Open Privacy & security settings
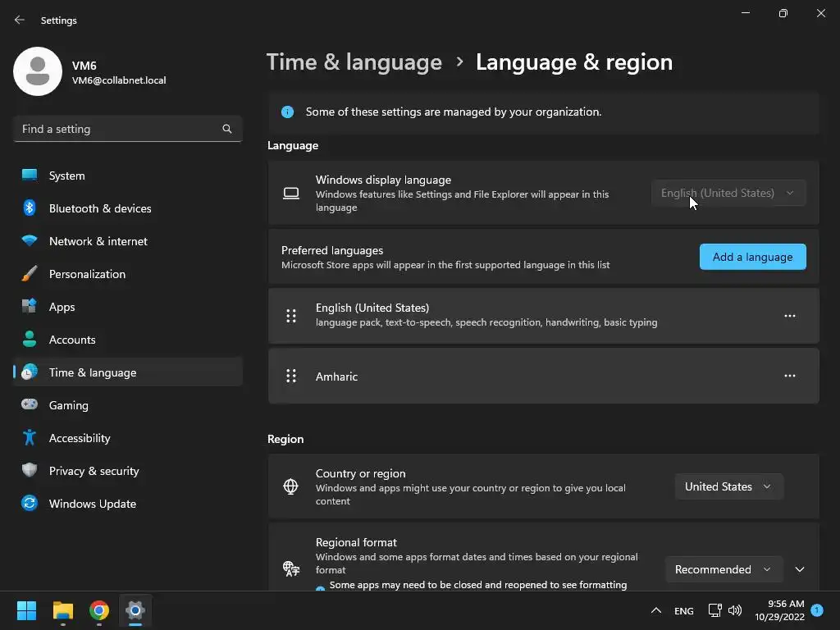 127,471
